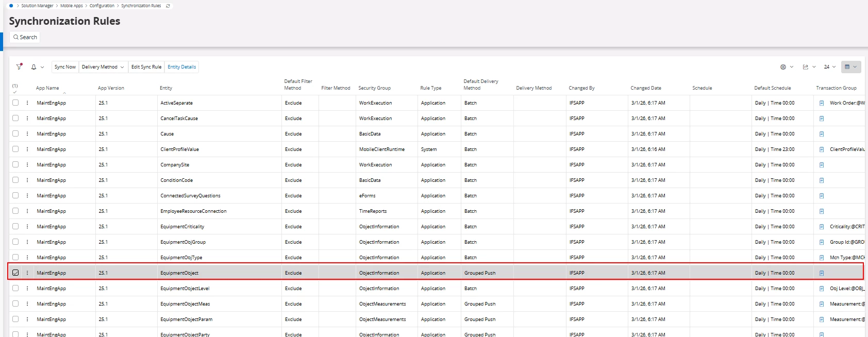Click the Rule Type column header
The image size is (868, 337).
pos(431,88)
